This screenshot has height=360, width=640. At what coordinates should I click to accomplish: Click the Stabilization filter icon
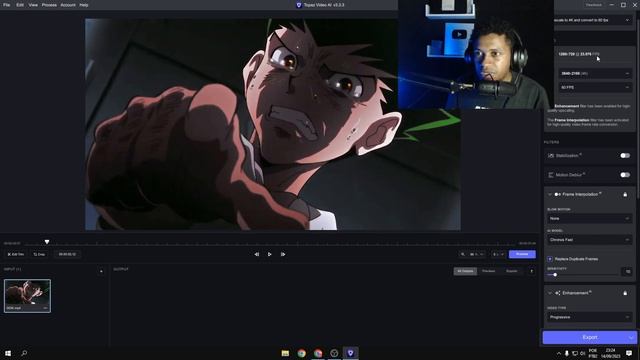[551, 156]
